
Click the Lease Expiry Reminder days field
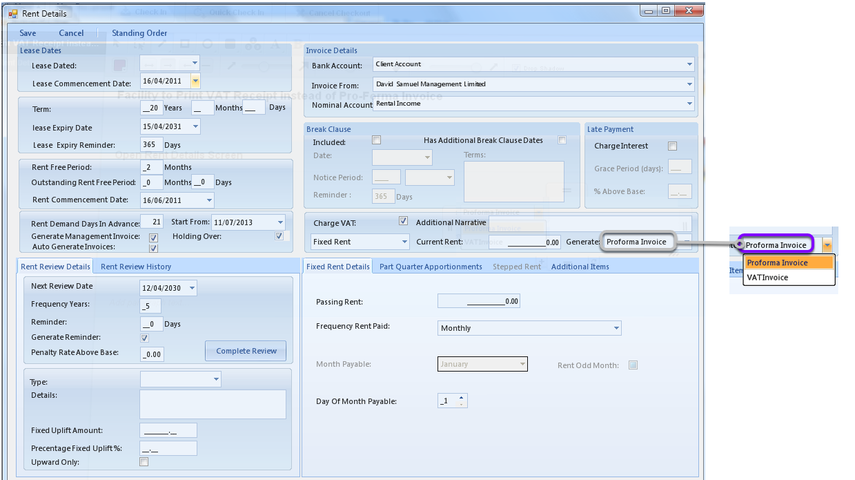[151, 145]
